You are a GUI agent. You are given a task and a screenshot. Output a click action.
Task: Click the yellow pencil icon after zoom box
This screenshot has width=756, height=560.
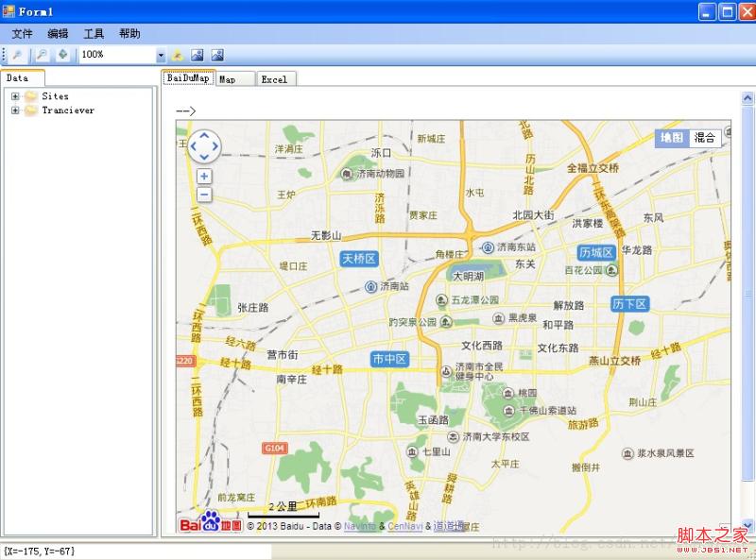pyautogui.click(x=178, y=55)
